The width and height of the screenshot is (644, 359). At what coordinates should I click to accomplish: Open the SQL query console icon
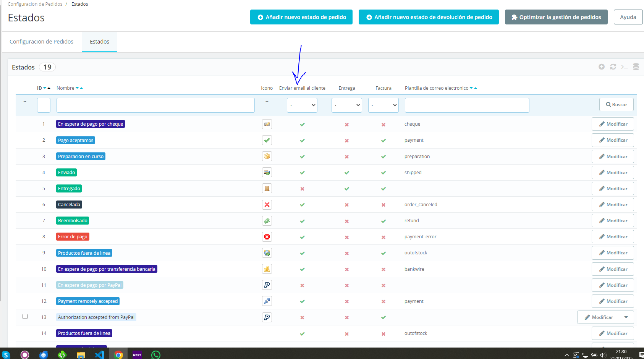click(625, 67)
